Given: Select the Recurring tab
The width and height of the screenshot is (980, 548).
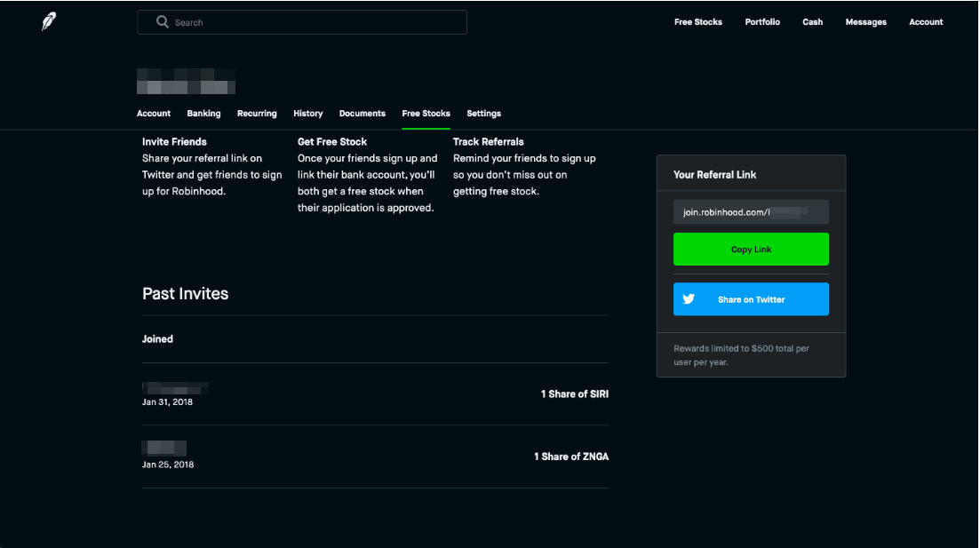Looking at the screenshot, I should tap(257, 114).
